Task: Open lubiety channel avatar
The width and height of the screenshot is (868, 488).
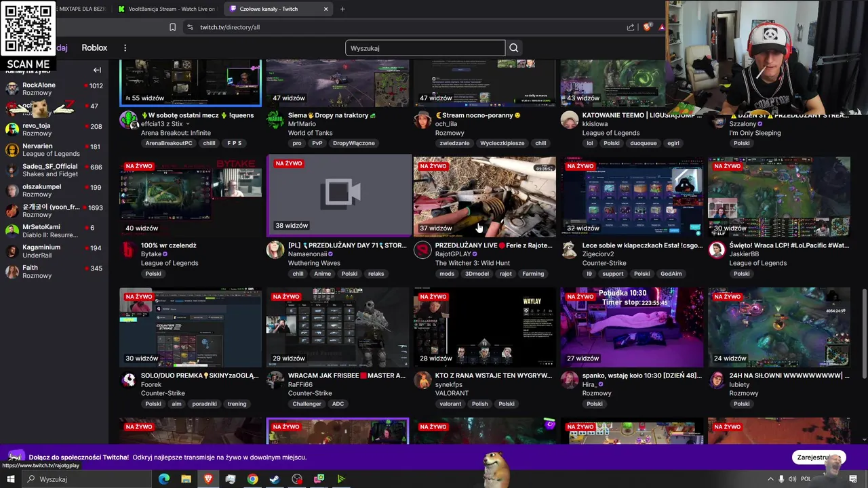Action: pos(717,380)
